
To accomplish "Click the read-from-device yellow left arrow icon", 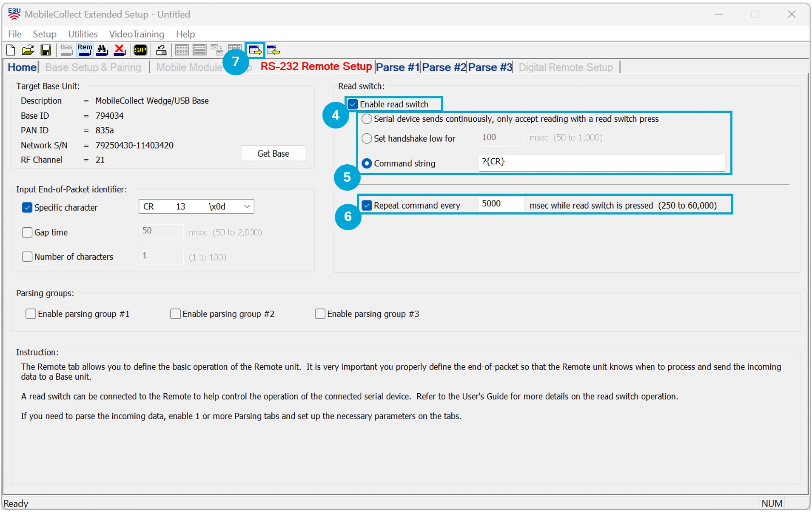I will (273, 50).
